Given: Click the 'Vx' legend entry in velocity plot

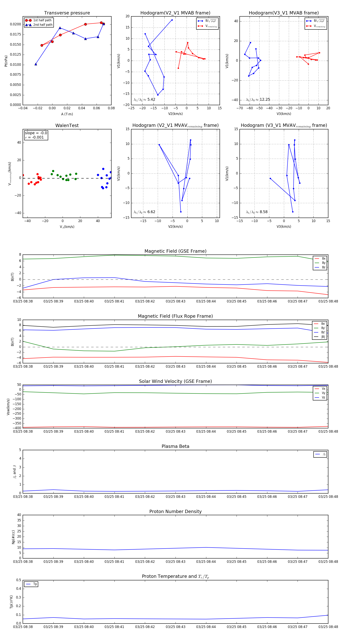Looking at the screenshot, I should tap(320, 389).
